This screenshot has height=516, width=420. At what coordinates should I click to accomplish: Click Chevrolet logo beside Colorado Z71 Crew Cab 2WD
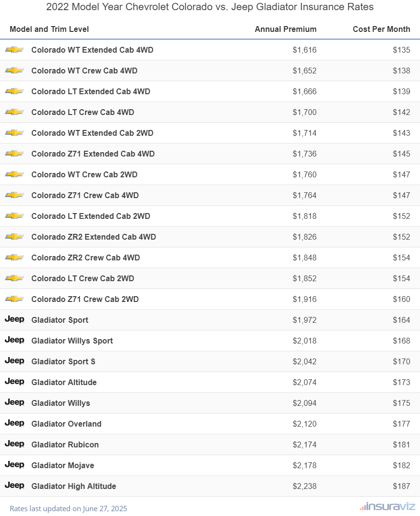14,299
